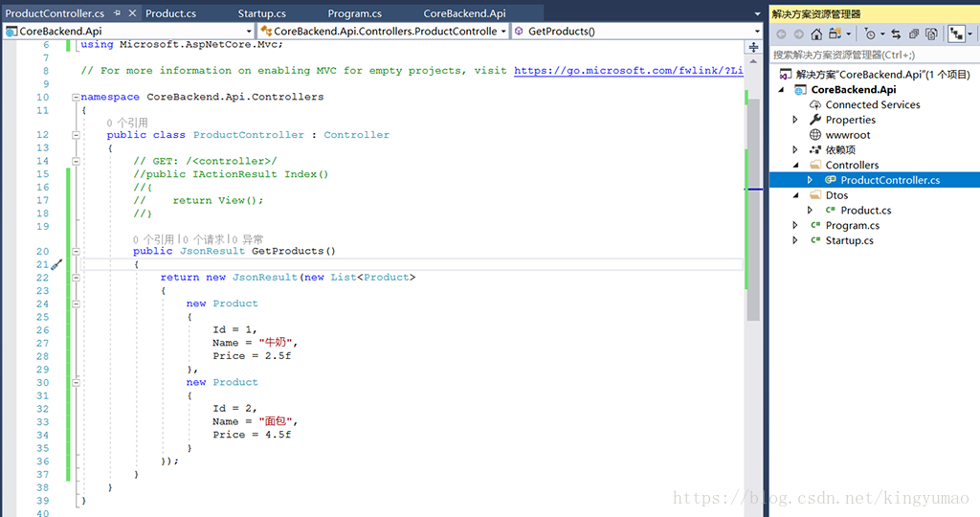Screen dimensions: 980x517
Task: Click the 0 个请求 CodeLens above GetProducts
Action: coord(203,239)
